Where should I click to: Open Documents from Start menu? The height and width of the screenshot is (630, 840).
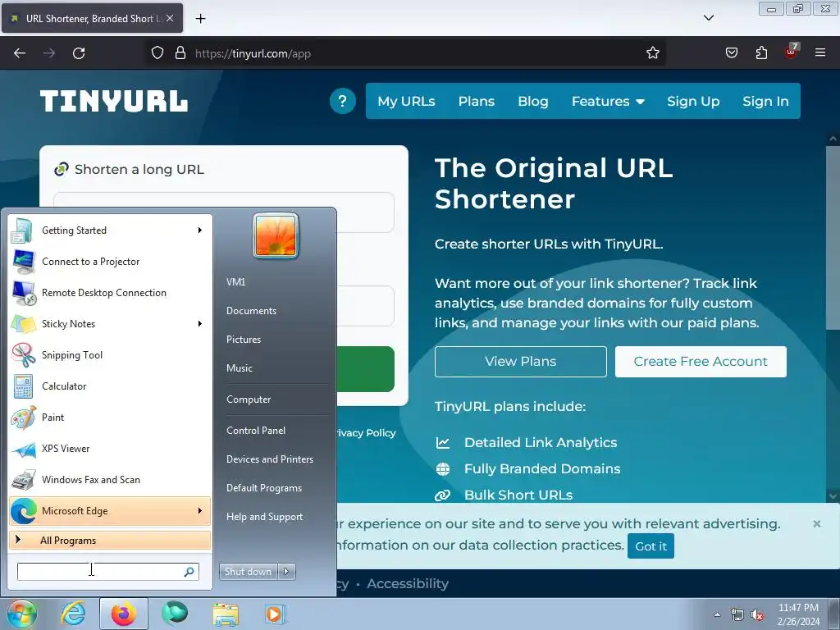click(x=251, y=311)
